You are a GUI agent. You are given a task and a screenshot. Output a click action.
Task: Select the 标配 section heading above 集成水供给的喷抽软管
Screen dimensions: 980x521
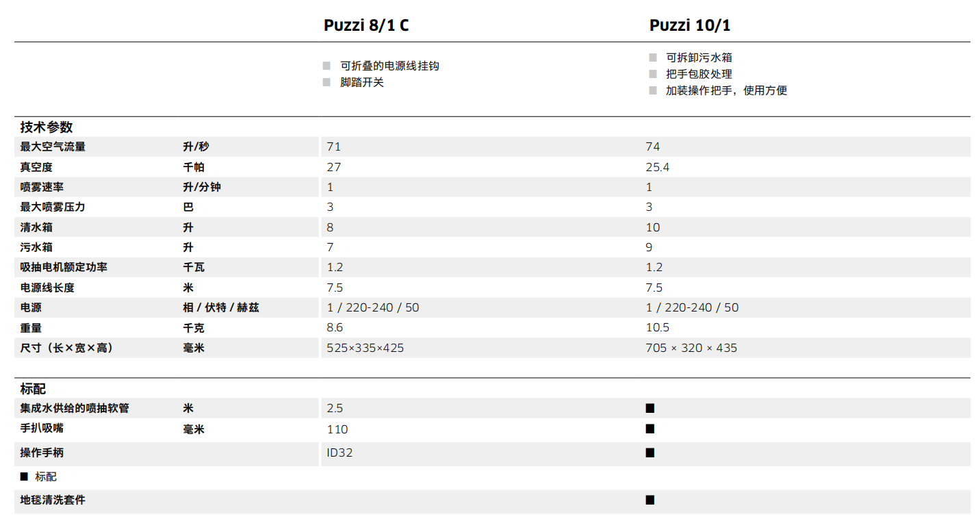(x=34, y=389)
